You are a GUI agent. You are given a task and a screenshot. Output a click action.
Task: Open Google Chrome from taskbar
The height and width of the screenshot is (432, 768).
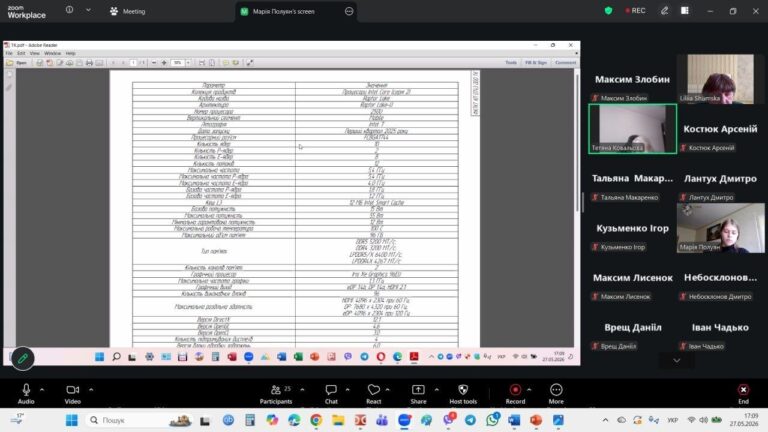point(316,420)
